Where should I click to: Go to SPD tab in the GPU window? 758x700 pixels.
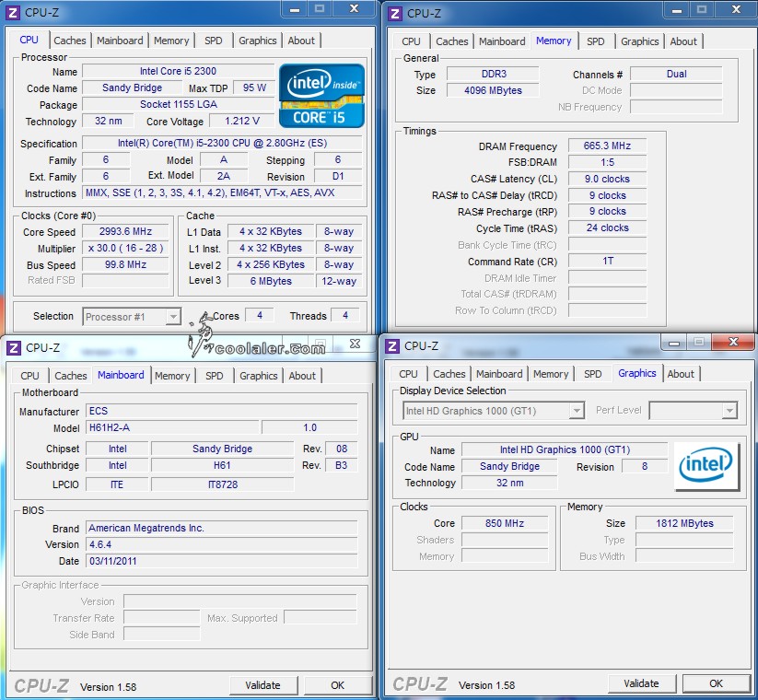tap(592, 374)
